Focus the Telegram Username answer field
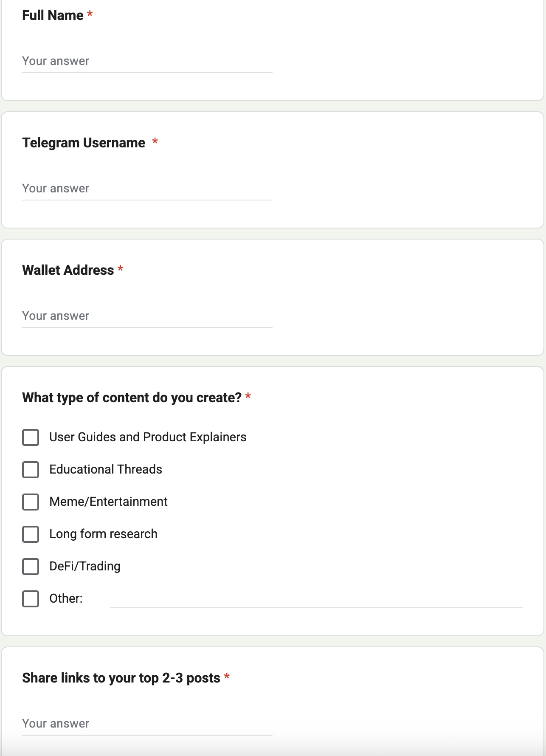Screen dimensions: 546x756 [147, 189]
